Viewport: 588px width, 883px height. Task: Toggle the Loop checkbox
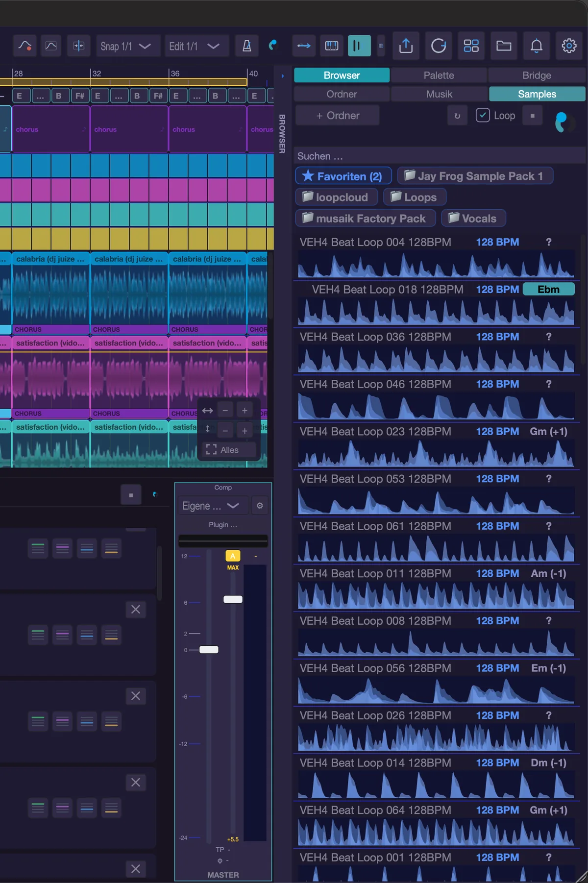(483, 116)
